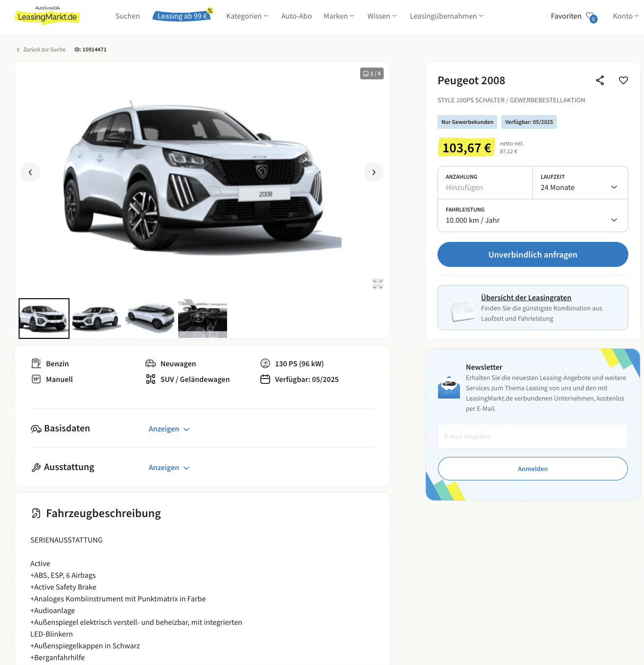
Task: Open the Marken menu
Action: (x=339, y=16)
